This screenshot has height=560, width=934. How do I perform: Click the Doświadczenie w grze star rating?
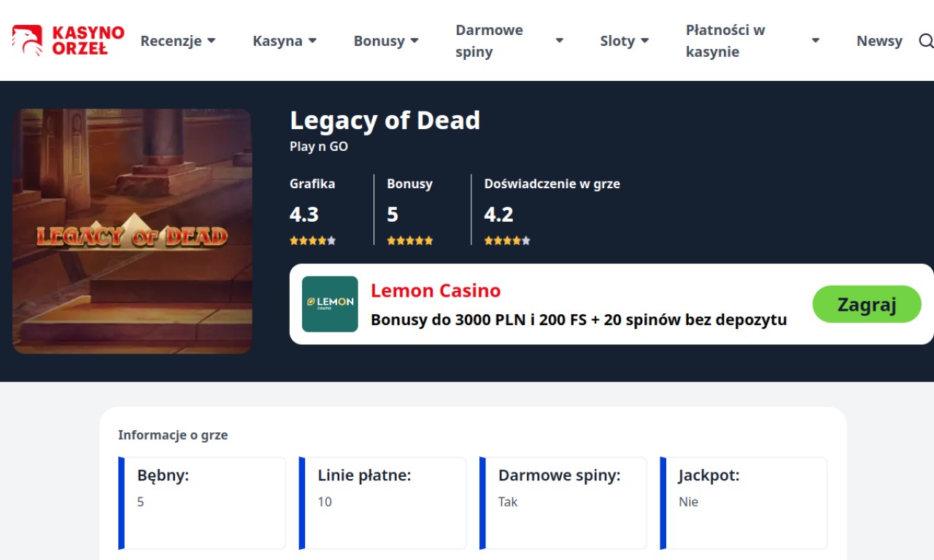coord(507,241)
